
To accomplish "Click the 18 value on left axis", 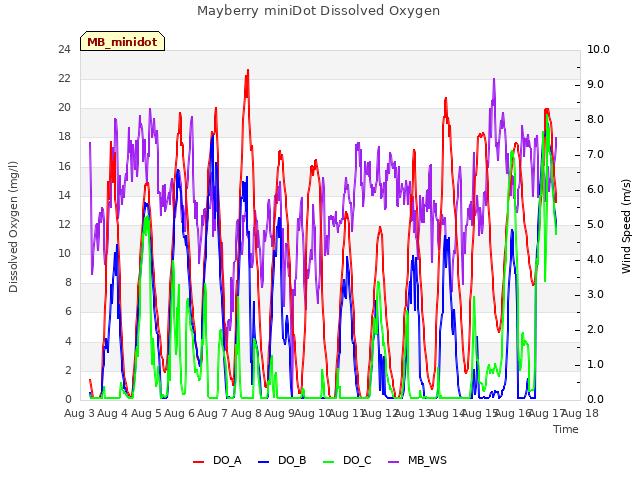I will pyautogui.click(x=64, y=136).
